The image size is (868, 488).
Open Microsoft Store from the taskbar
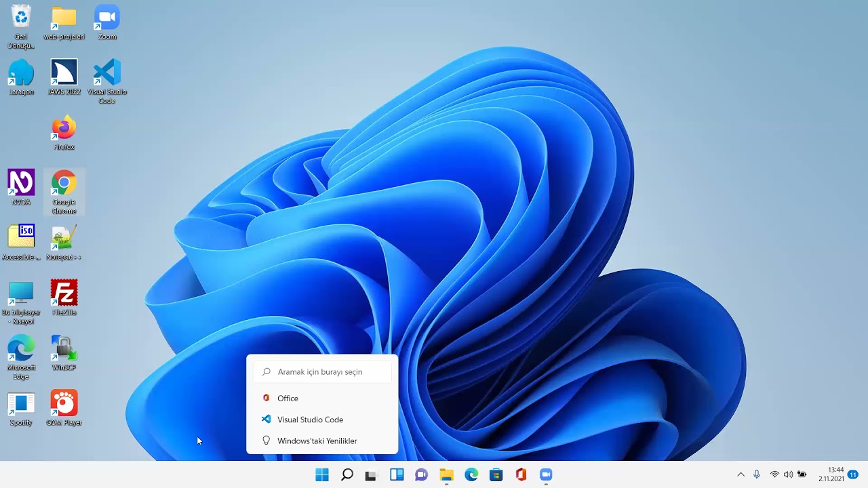tap(496, 474)
